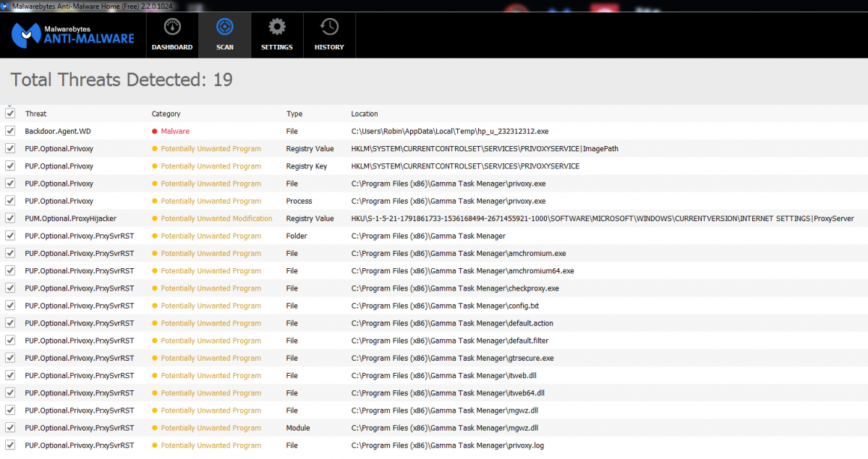This screenshot has width=868, height=459.
Task: Uncheck checkbox for default.filter row
Action: (x=10, y=340)
